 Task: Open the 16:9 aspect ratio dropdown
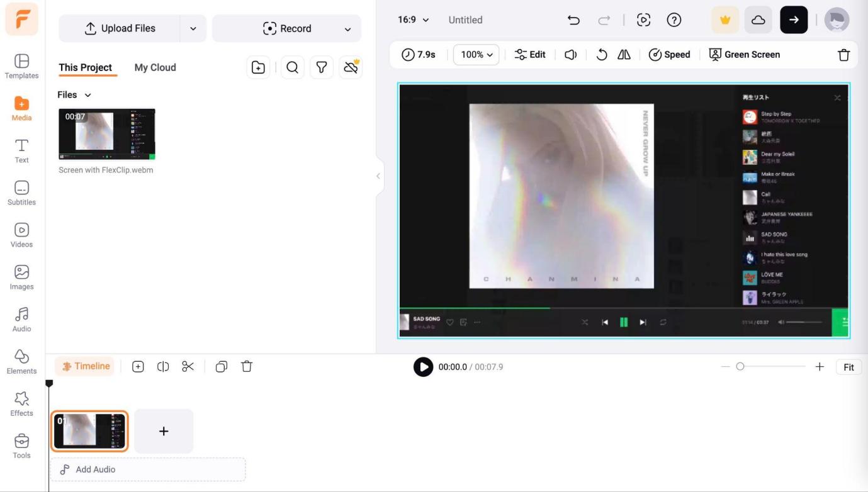pyautogui.click(x=414, y=20)
